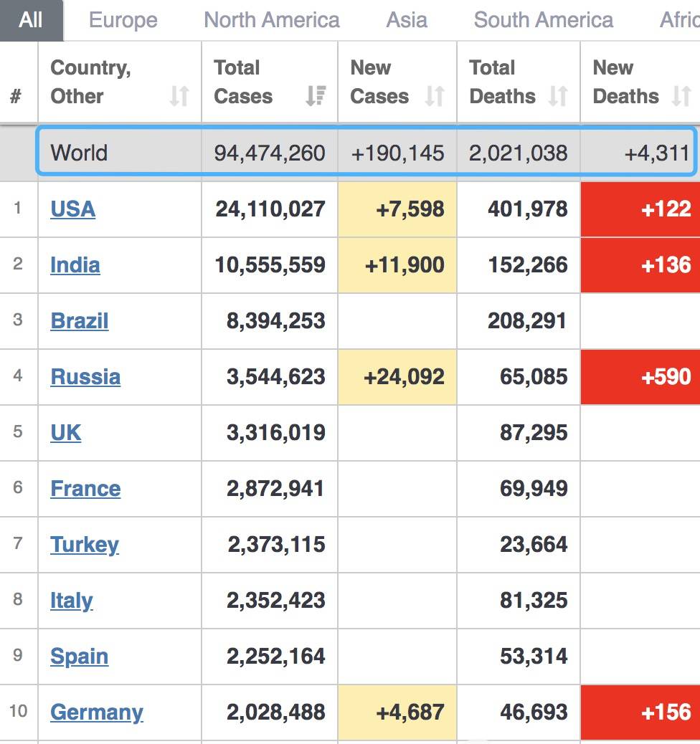Open the USA country link
This screenshot has height=744, width=700.
coord(72,209)
